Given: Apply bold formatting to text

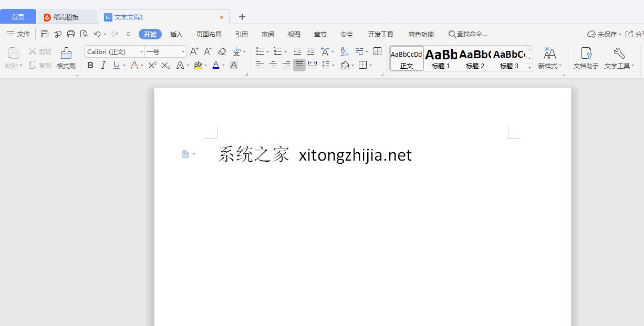Looking at the screenshot, I should coord(90,65).
